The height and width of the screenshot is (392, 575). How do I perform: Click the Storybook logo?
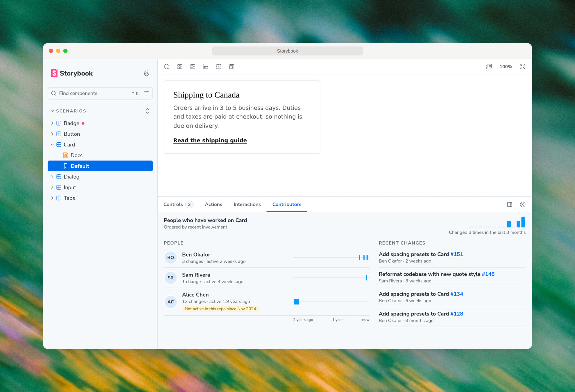72,73
